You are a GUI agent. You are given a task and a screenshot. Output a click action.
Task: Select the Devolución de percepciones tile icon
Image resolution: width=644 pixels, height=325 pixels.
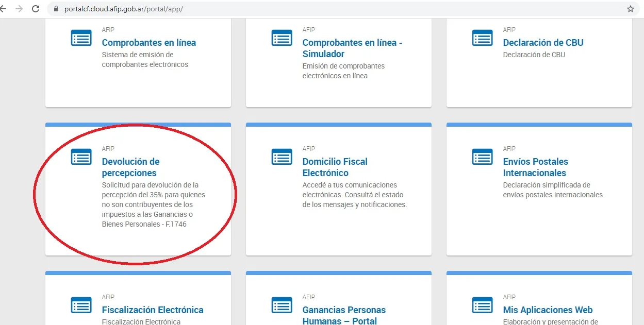(81, 157)
